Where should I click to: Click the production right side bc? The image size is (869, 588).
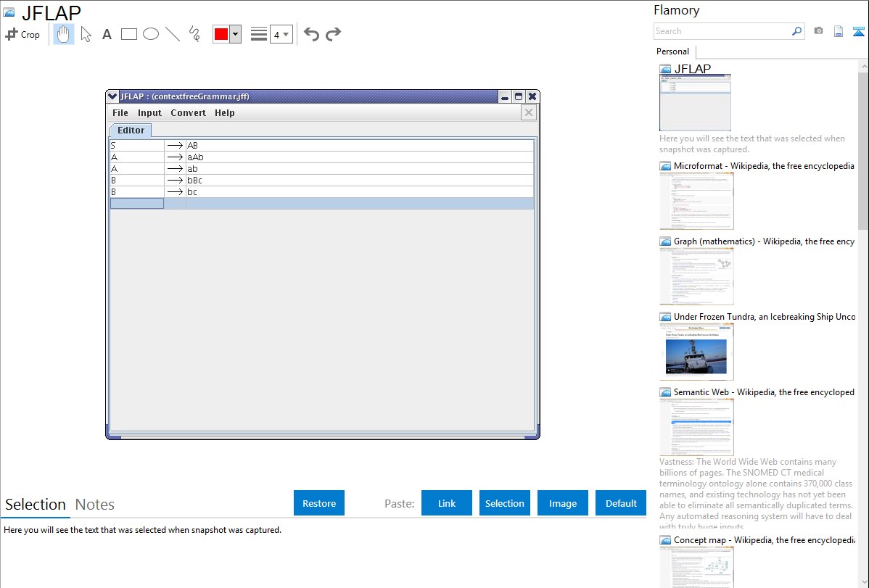(x=359, y=191)
